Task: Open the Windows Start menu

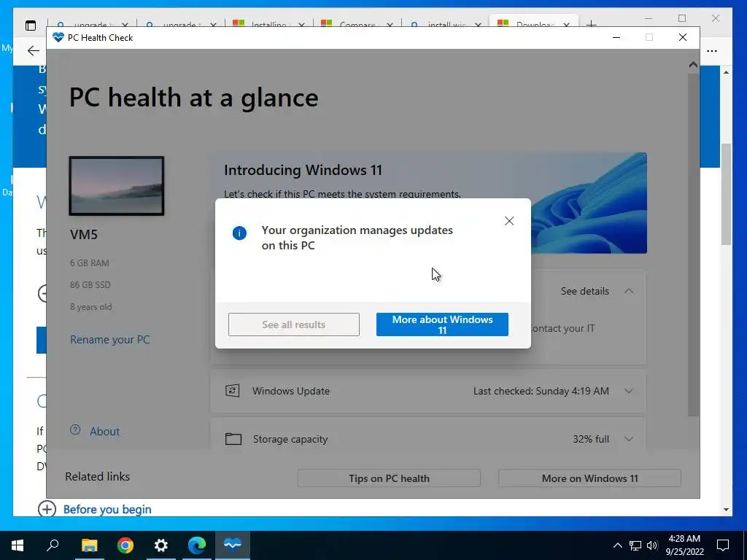Action: (x=18, y=545)
